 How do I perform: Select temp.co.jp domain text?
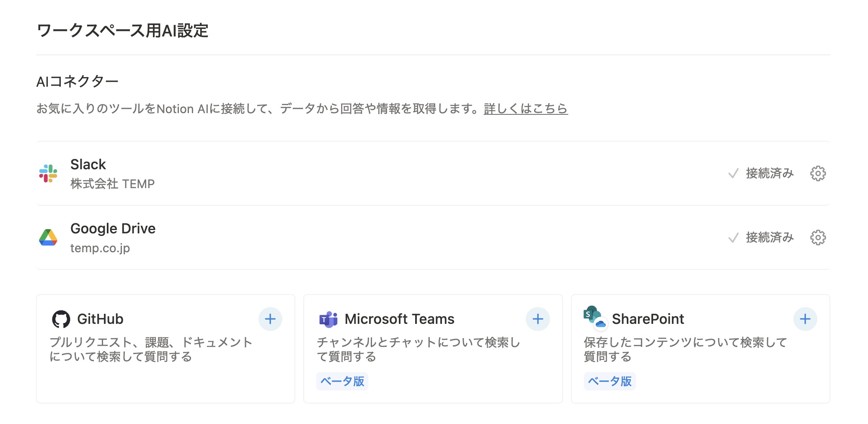pos(100,248)
